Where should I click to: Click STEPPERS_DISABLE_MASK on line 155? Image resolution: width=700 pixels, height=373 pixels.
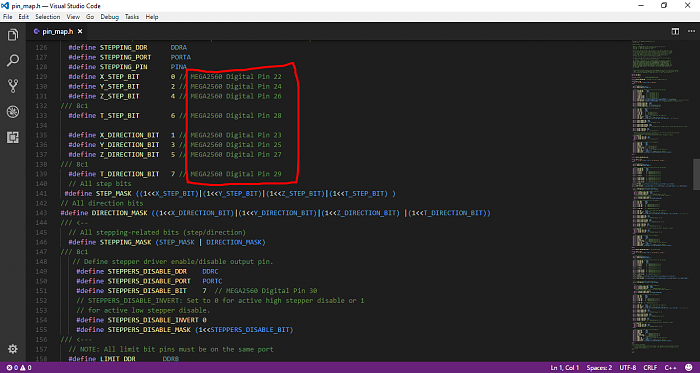click(x=149, y=330)
